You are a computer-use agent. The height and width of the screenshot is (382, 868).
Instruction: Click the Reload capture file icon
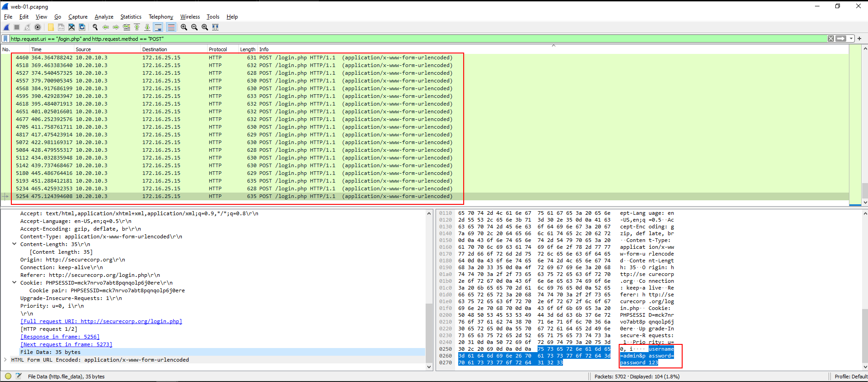(x=82, y=27)
